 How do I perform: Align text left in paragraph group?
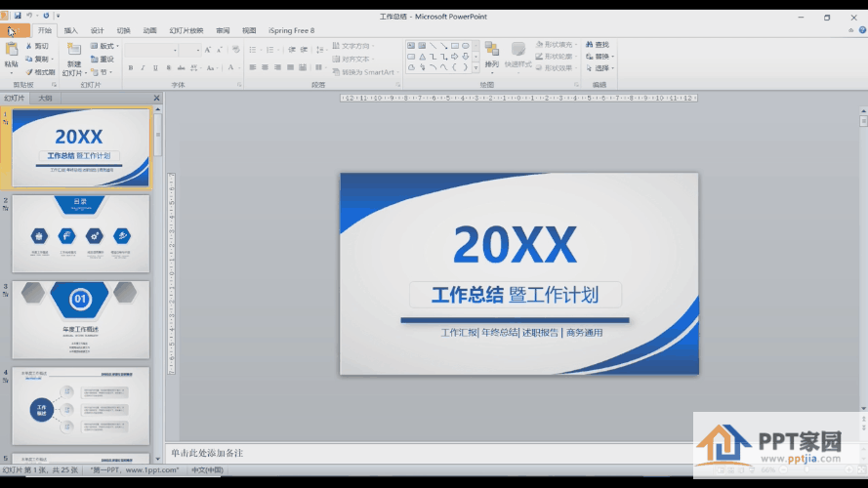point(253,67)
